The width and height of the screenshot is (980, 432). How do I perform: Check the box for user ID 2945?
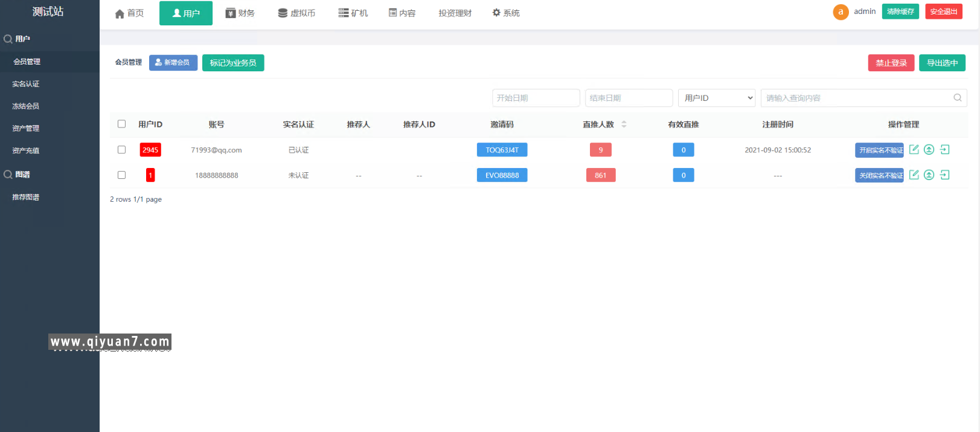(121, 150)
